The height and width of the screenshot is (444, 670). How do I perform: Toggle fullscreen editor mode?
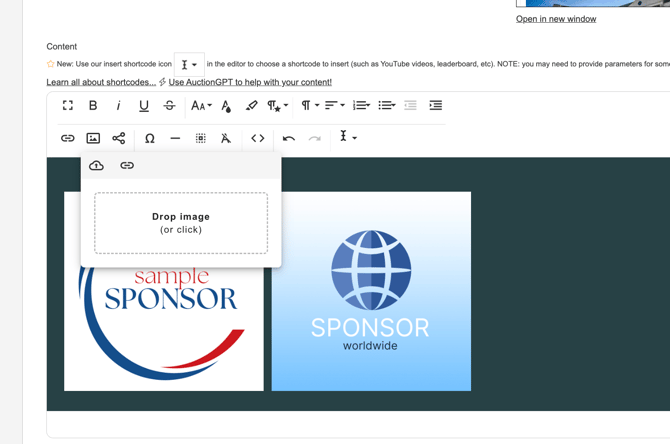(x=68, y=105)
